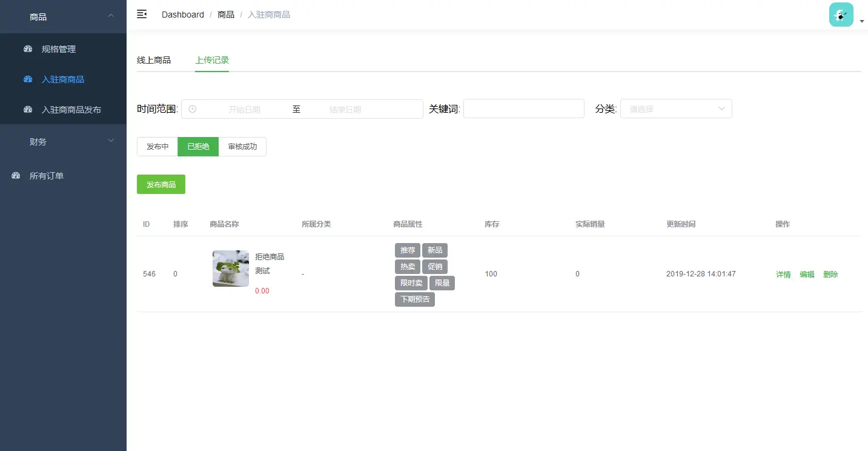Image resolution: width=868 pixels, height=451 pixels.
Task: Click the 库存 column header
Action: [x=492, y=224]
